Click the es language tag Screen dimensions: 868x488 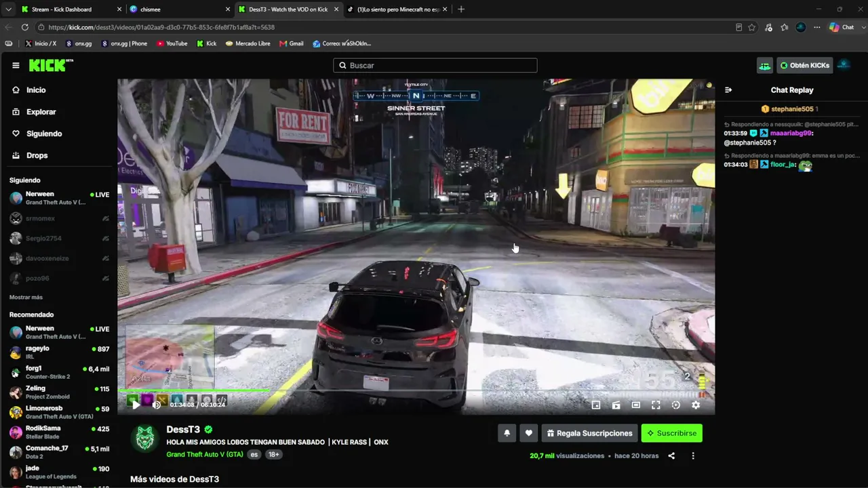(x=254, y=454)
